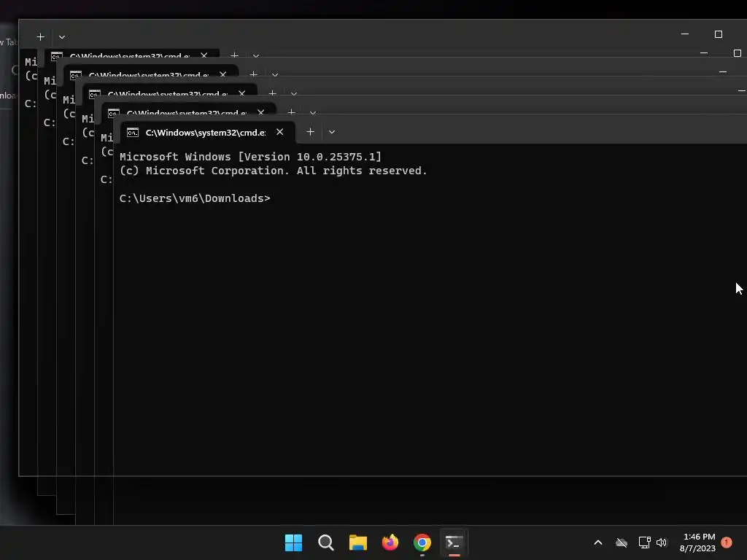Open tab dropdown in the window just behind the front one
Screen dimensions: 747x560
313,113
